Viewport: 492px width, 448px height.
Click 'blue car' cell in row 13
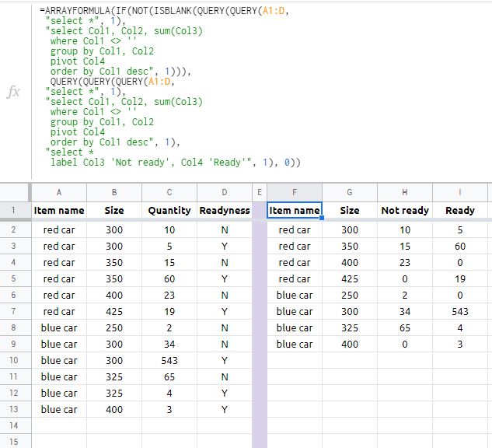[59, 409]
